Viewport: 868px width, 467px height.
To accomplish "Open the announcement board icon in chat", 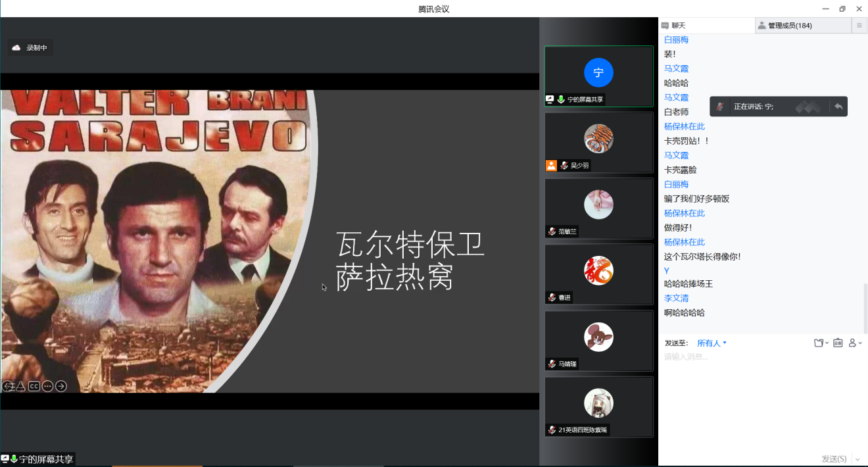I will [838, 343].
